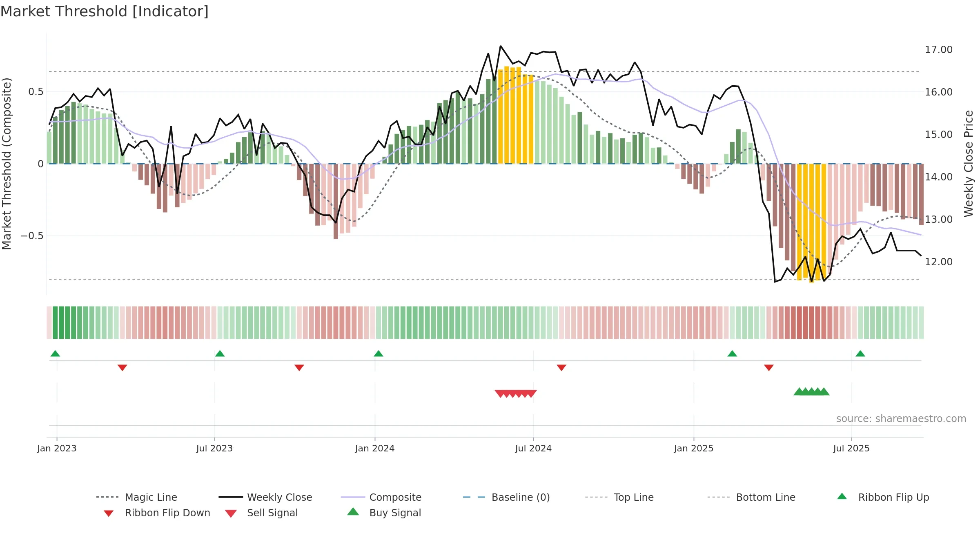Image resolution: width=980 pixels, height=551 pixels.
Task: Click the 15.00 price axis label
Action: point(939,135)
